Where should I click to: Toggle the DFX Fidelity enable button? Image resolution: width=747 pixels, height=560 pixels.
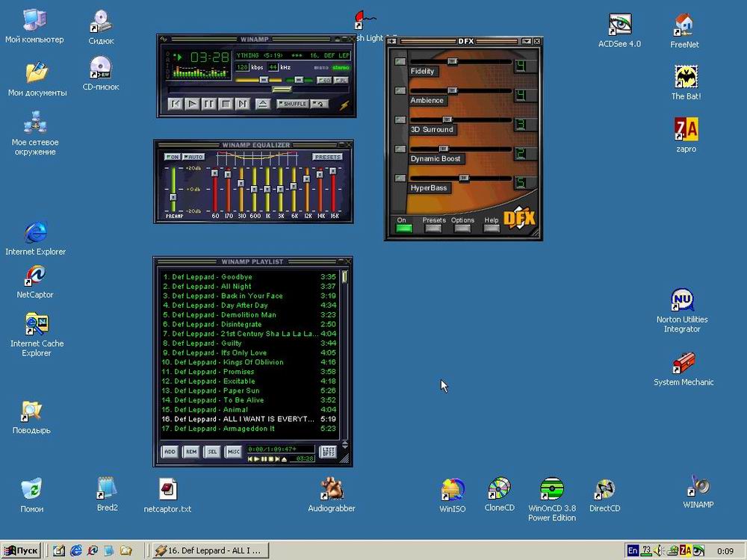(x=400, y=61)
